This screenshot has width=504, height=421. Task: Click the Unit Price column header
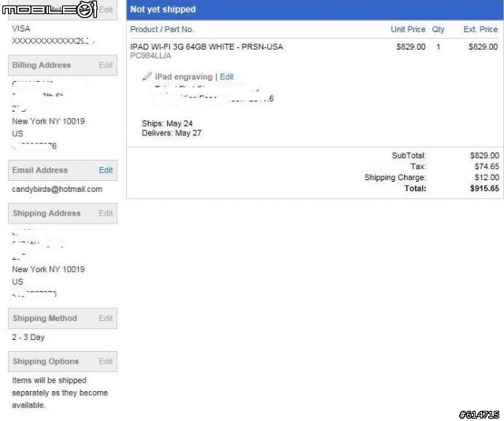coord(408,30)
